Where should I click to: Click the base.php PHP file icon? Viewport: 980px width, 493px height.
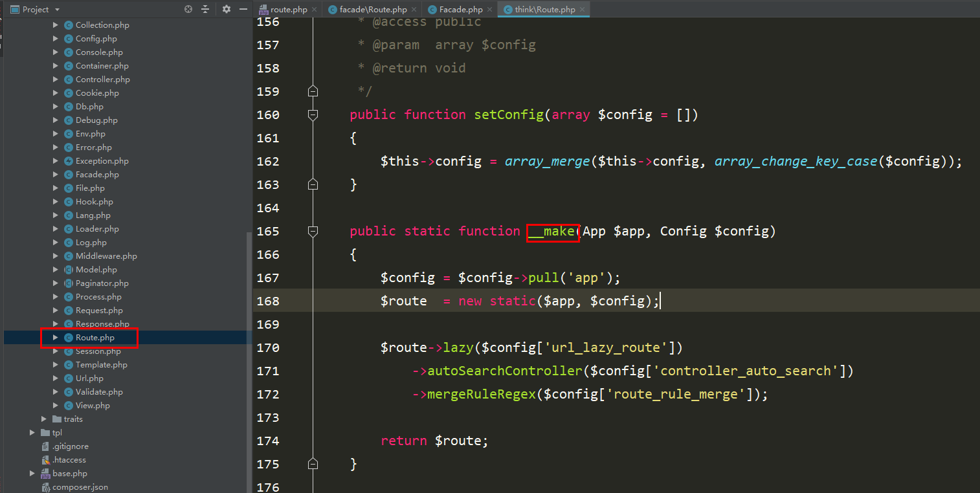tap(45, 474)
